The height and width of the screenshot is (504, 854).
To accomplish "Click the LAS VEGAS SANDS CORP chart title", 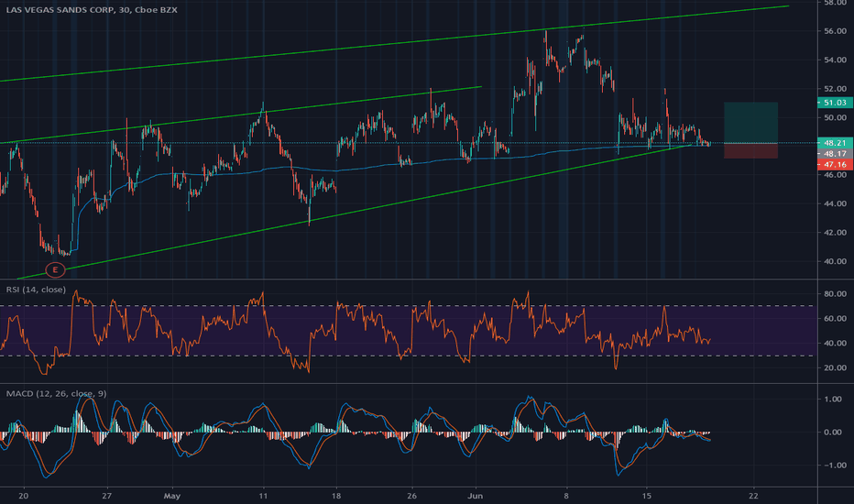I will pos(92,10).
